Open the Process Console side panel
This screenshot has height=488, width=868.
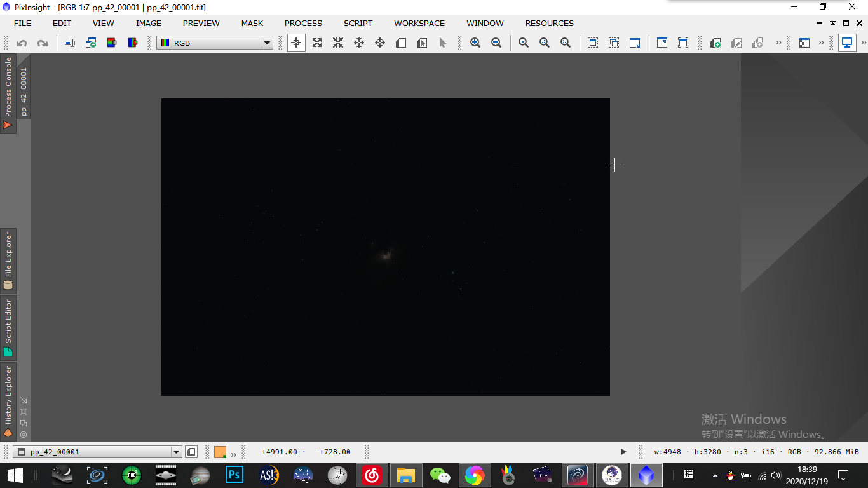(x=8, y=93)
